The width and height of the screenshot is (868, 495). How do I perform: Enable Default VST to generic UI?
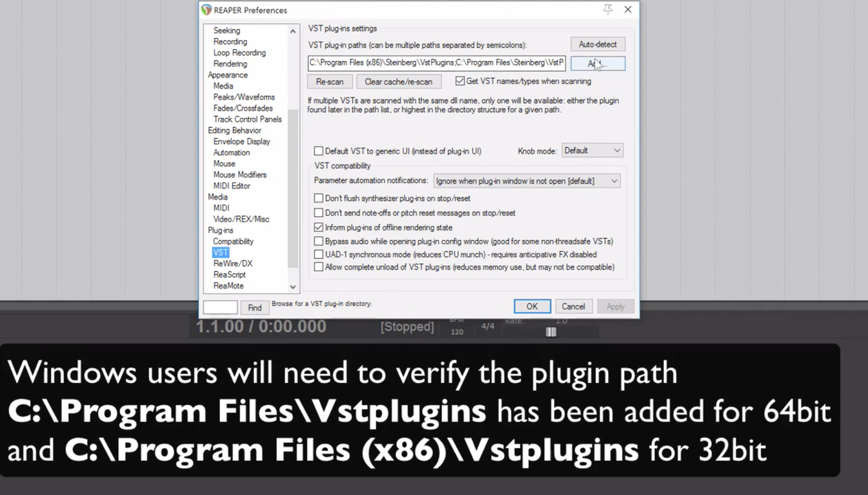click(x=319, y=151)
